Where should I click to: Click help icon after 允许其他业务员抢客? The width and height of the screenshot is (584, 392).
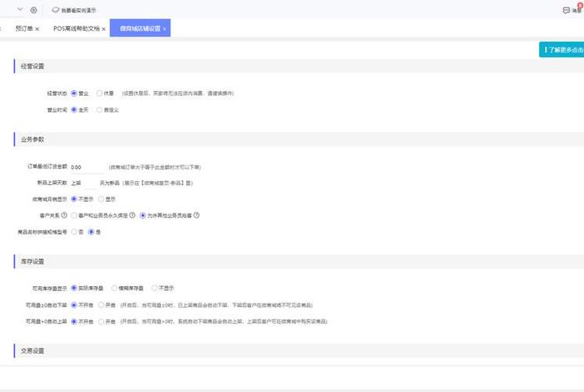(x=196, y=214)
